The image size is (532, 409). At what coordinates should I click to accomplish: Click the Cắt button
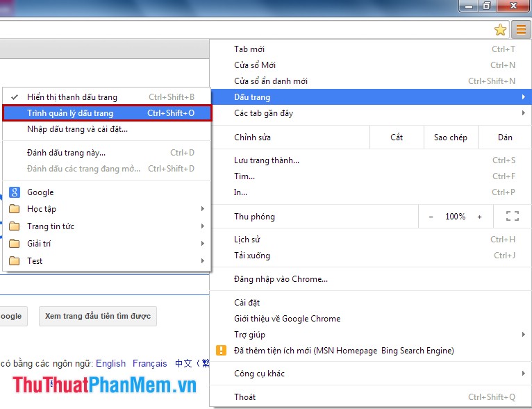[397, 137]
